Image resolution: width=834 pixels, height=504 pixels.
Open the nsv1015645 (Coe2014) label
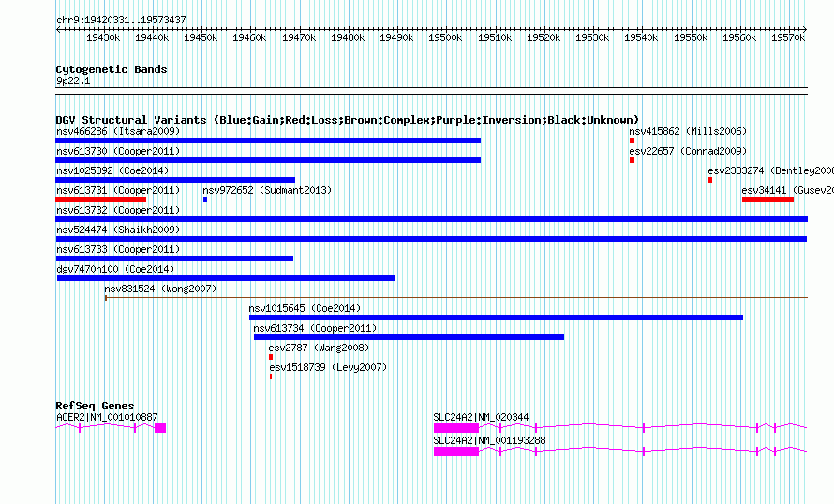[305, 308]
